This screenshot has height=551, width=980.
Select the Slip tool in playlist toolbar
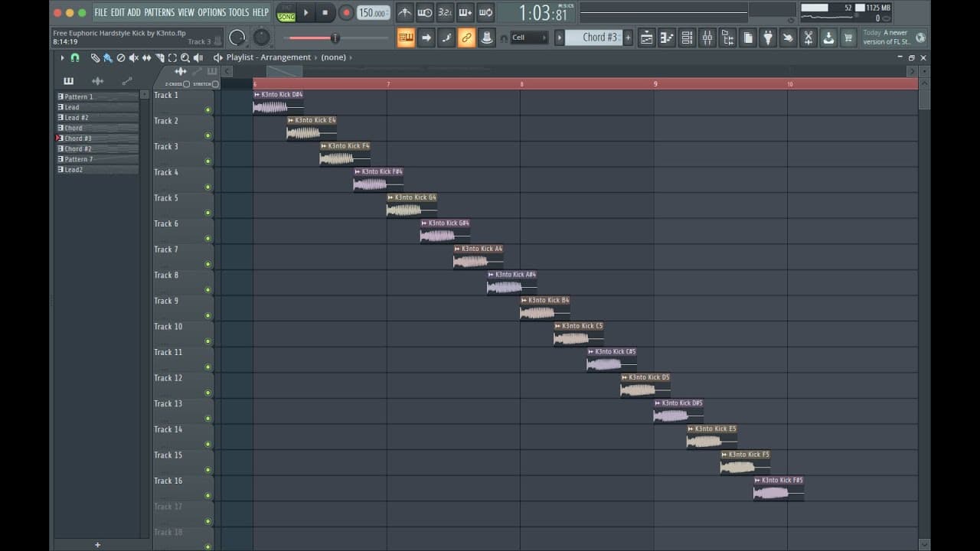pos(147,57)
